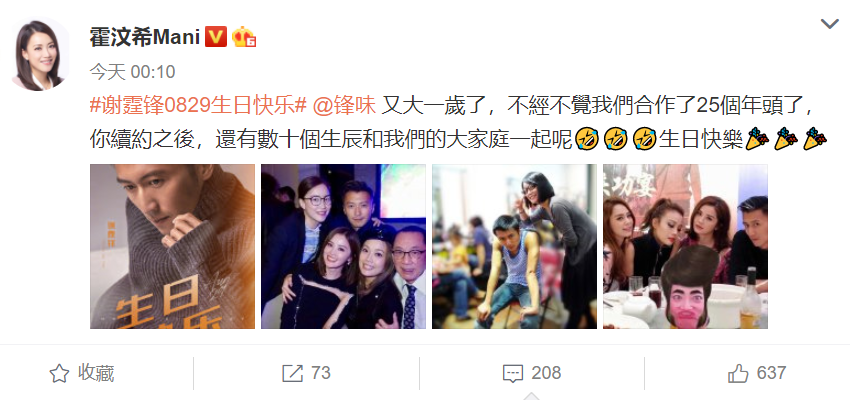This screenshot has width=850, height=400.
Task: Click the like count 637
Action: 771,373
